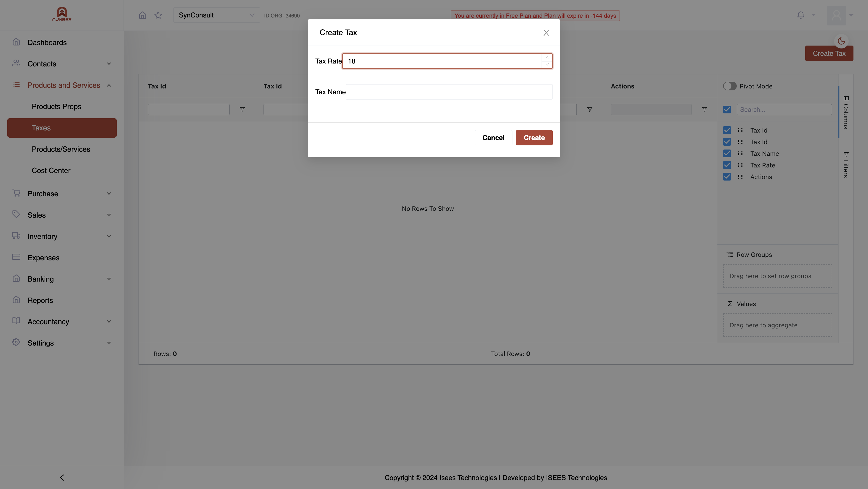The width and height of the screenshot is (868, 489).
Task: Uncheck the first Tax Id column checkbox
Action: click(x=727, y=130)
